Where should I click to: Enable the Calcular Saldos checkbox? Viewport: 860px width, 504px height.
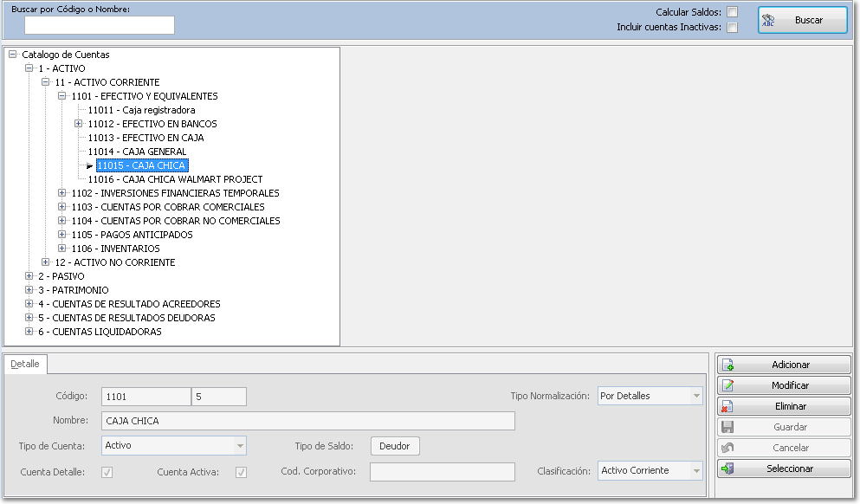pyautogui.click(x=732, y=12)
